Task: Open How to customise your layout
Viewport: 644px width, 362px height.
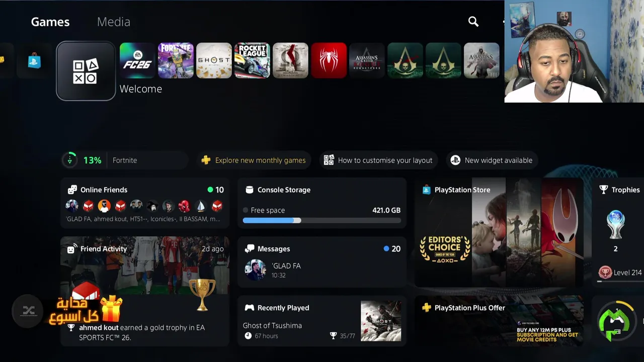Action: (378, 160)
